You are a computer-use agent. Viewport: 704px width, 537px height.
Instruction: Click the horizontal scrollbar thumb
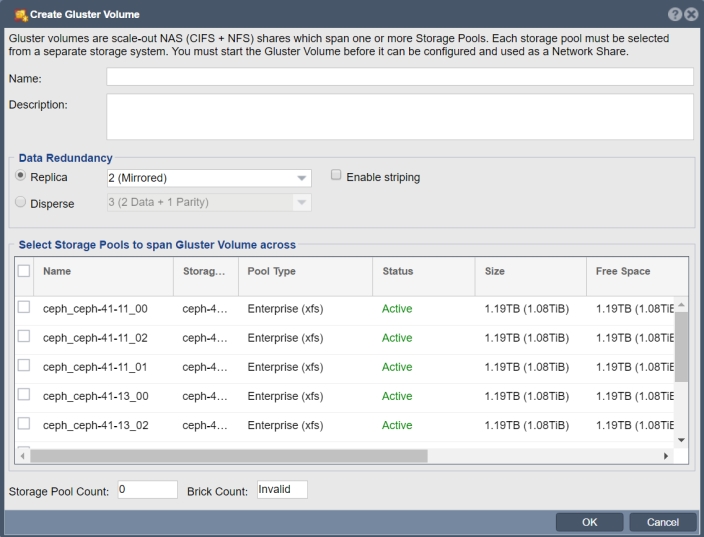tap(229, 456)
